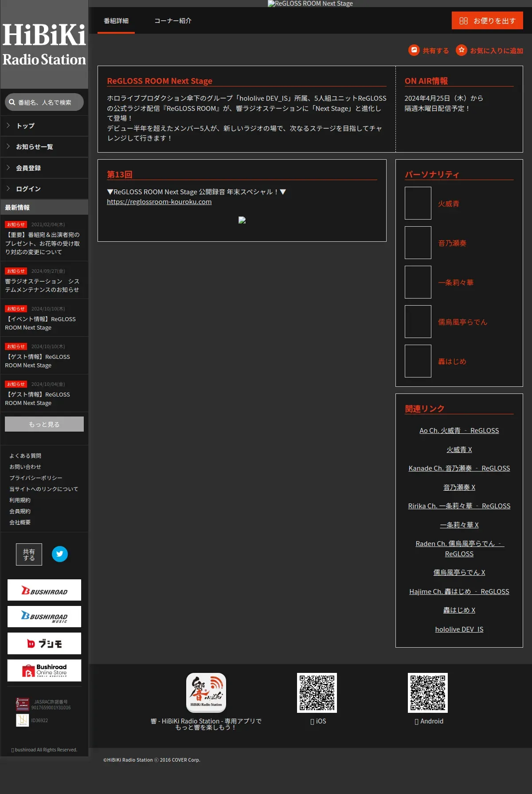
Task: Open 会員規約 footer link
Action: (20, 511)
